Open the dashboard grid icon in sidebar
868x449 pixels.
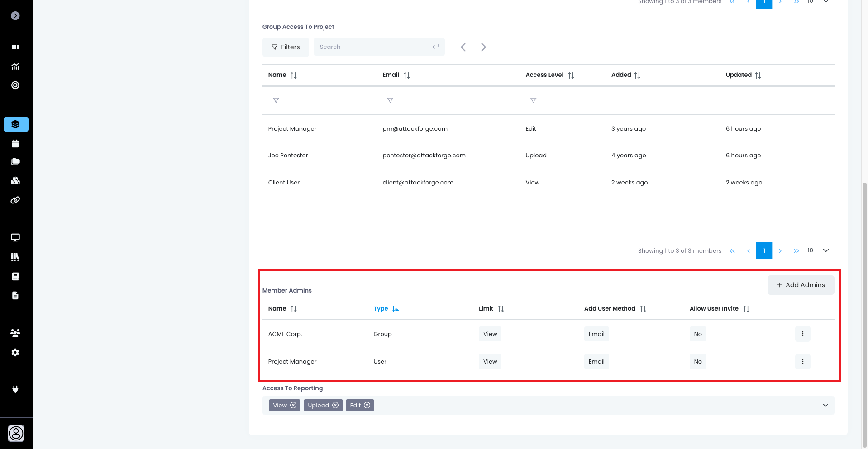click(15, 47)
